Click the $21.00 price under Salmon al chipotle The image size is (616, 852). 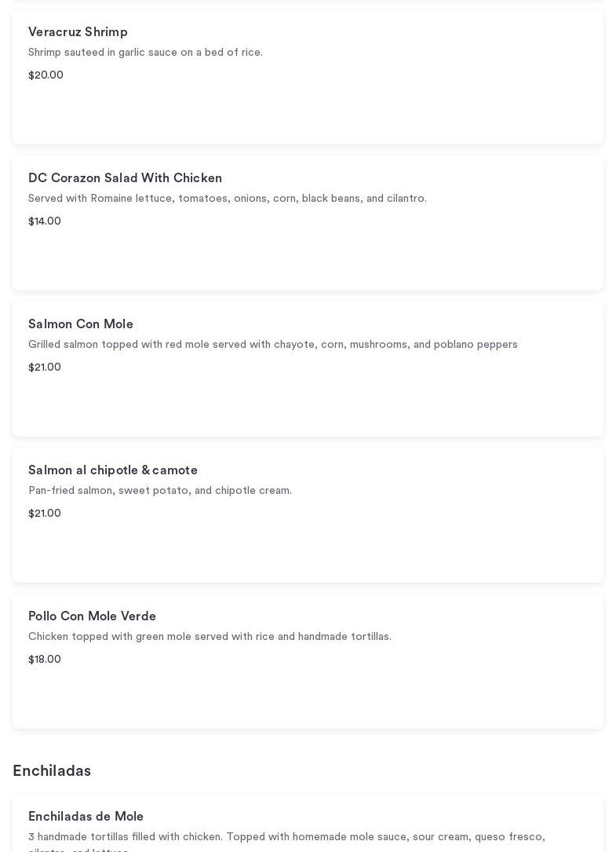(45, 514)
